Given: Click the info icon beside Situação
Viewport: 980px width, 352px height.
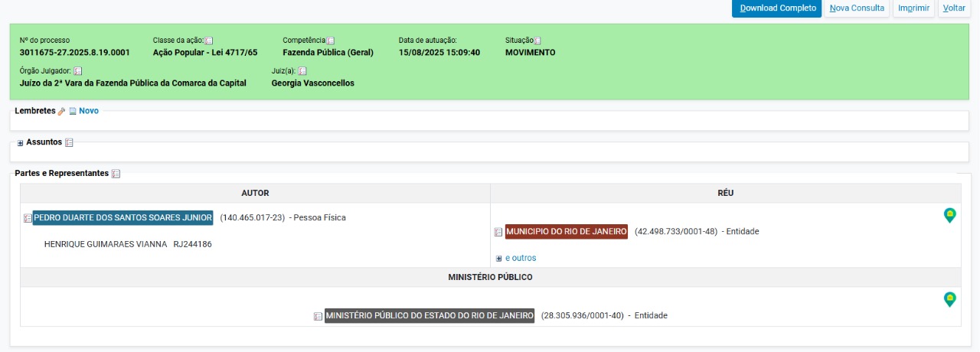Looking at the screenshot, I should (537, 41).
